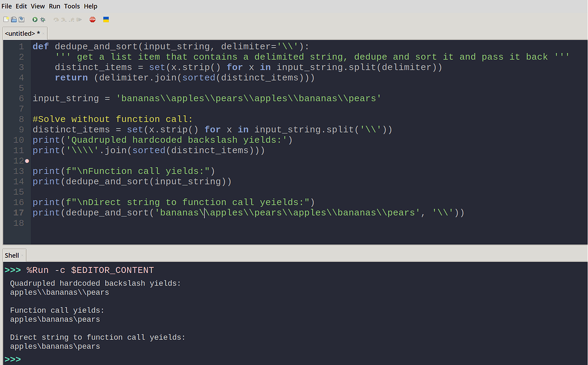Viewport: 588px width, 365px height.
Task: Click the New file icon
Action: coord(6,19)
